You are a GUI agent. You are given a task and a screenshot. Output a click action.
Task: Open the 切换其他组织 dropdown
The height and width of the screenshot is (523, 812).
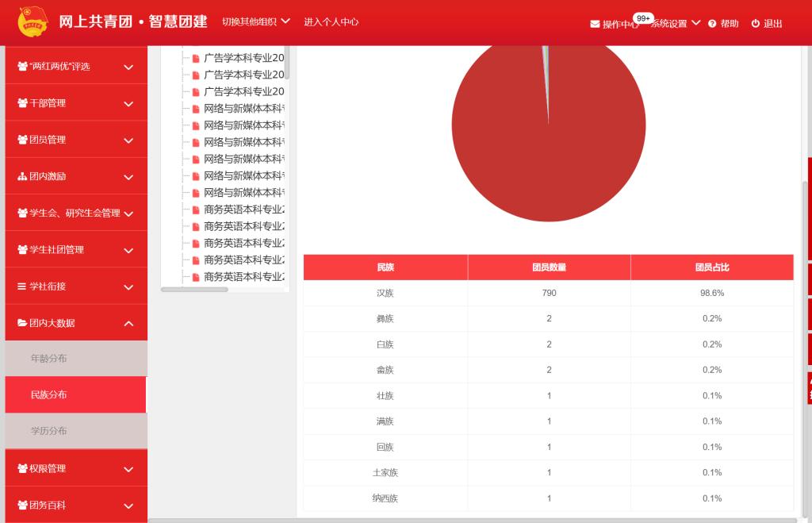pyautogui.click(x=255, y=21)
